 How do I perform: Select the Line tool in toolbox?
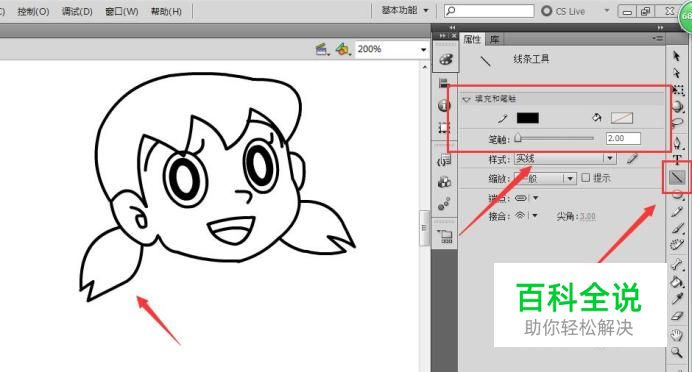point(677,177)
